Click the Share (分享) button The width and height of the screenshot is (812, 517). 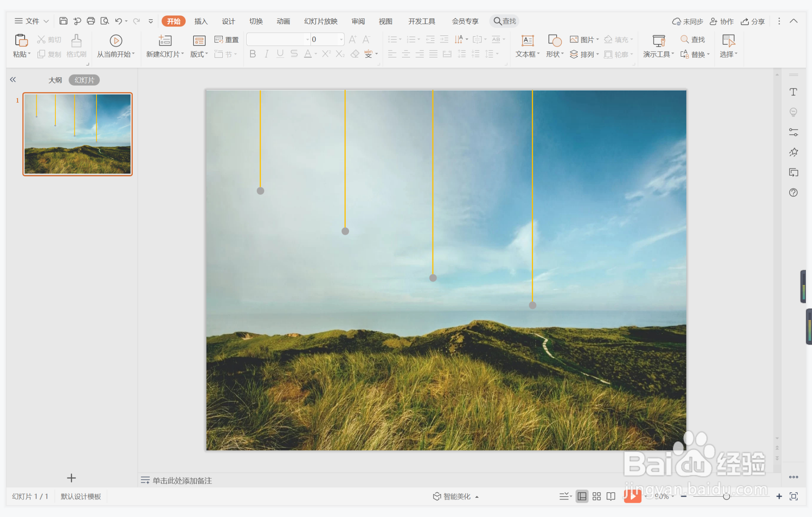pyautogui.click(x=753, y=21)
